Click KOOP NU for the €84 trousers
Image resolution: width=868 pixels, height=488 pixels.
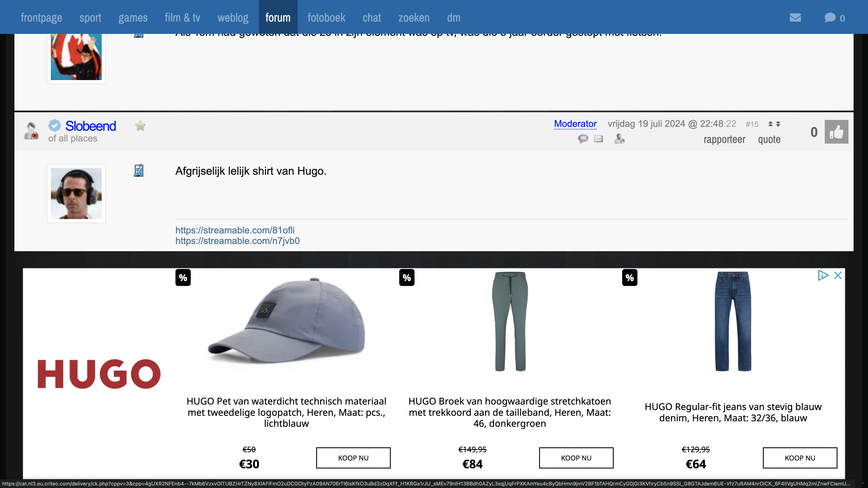click(576, 458)
